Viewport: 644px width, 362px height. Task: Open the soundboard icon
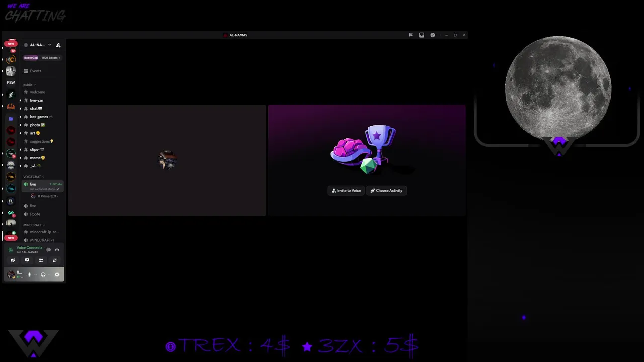click(55, 260)
